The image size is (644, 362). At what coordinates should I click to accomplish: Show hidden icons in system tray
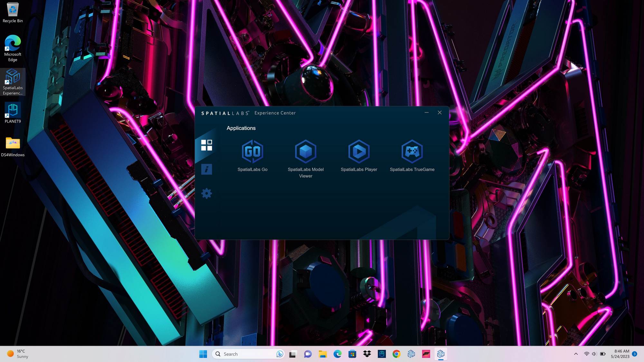tap(576, 354)
